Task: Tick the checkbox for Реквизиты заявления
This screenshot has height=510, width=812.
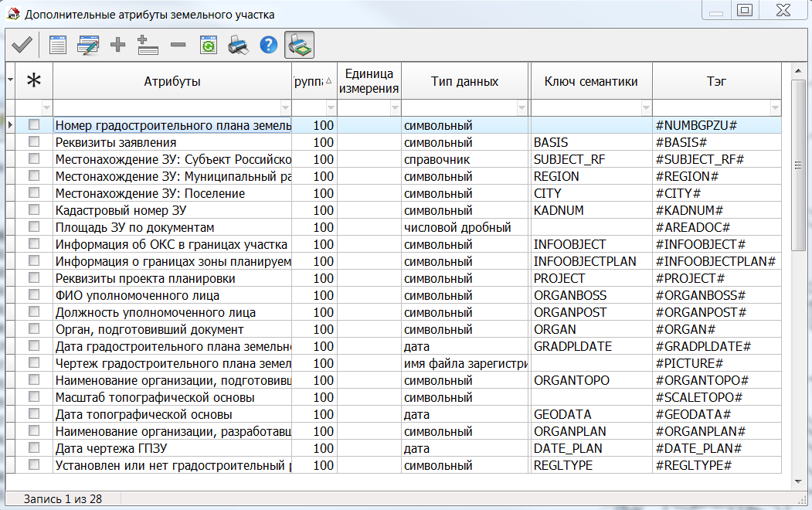Action: [34, 142]
